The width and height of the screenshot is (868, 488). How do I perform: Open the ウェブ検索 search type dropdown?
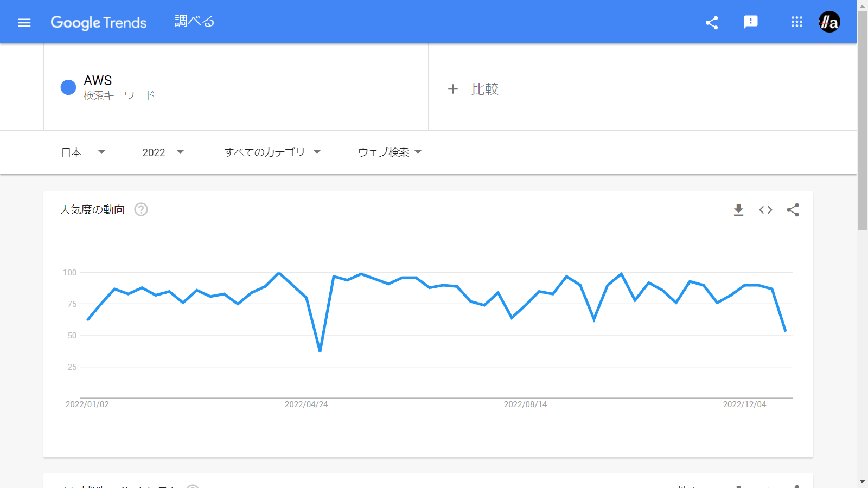(390, 152)
